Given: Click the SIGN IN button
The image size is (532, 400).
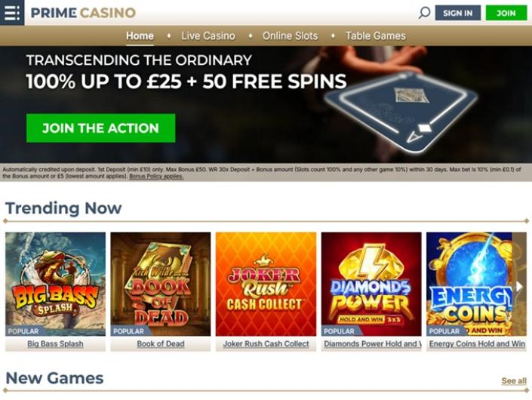Looking at the screenshot, I should pos(458,13).
